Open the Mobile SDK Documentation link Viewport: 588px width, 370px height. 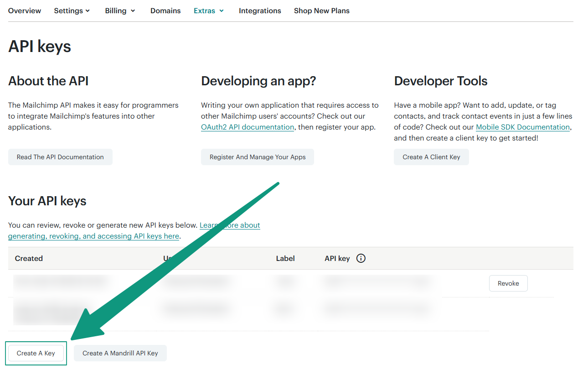click(523, 127)
